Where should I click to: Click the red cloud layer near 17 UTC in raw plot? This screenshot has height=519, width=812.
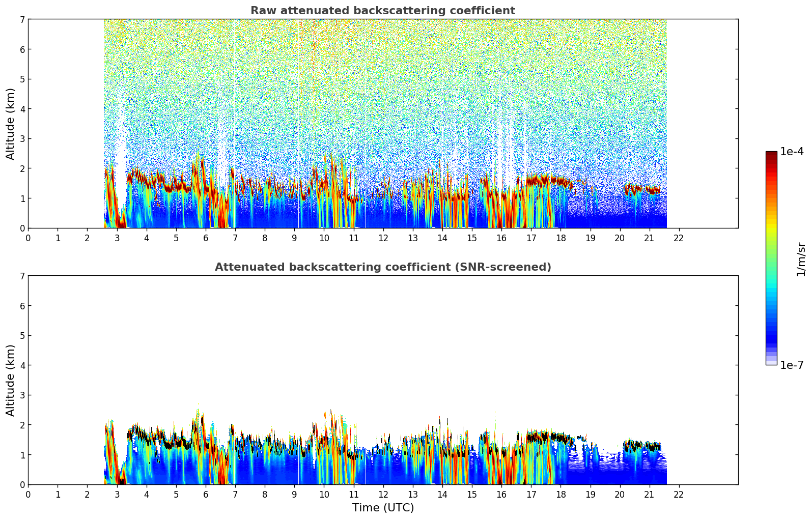coord(540,180)
